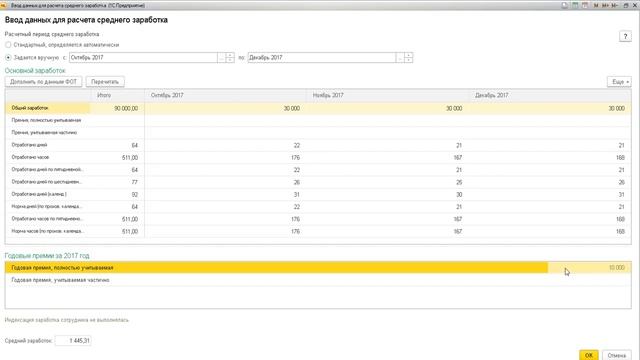This screenshot has height=360, width=640.
Task: Click the 10 000 annual bonus value cell
Action: tap(589, 268)
